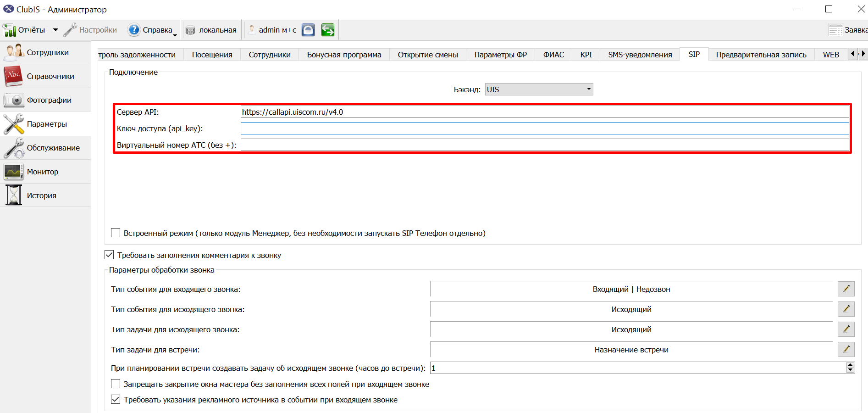Enable the Встроенный режим checkbox
This screenshot has width=868, height=413.
[x=116, y=233]
